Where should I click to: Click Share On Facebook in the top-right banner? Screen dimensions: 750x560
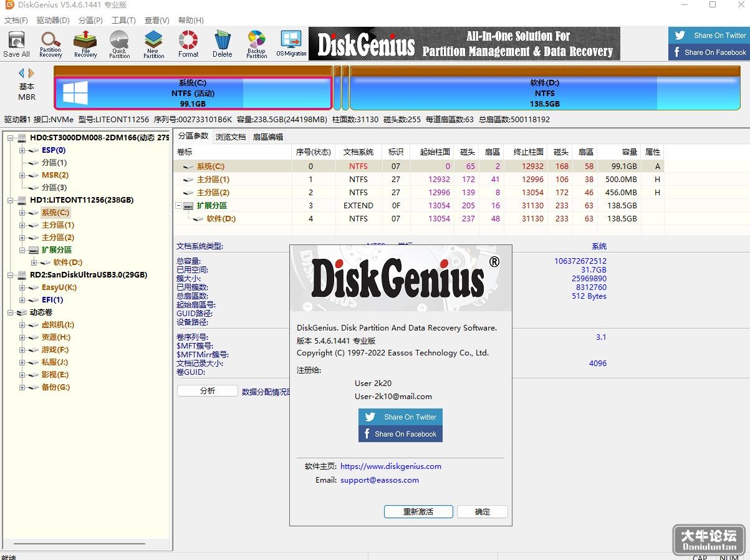pos(709,52)
